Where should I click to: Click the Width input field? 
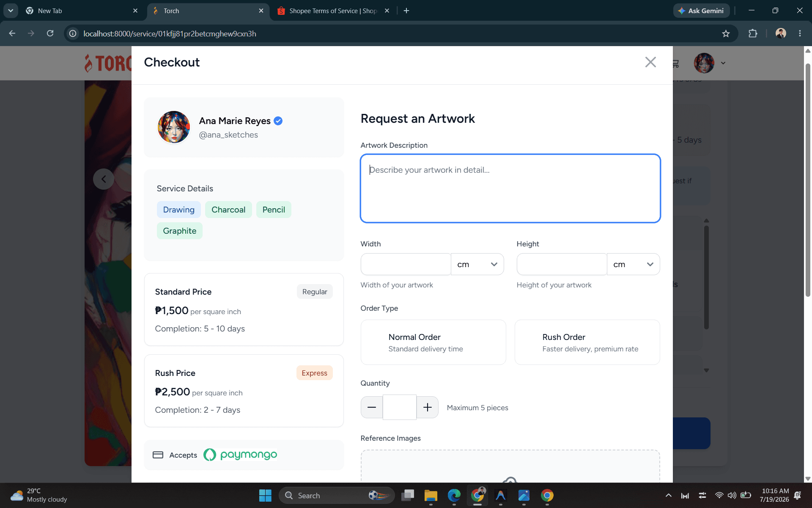coord(406,264)
